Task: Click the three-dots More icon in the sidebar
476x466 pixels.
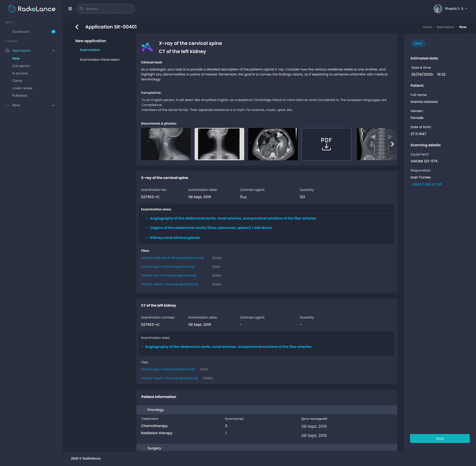Action: click(7, 105)
